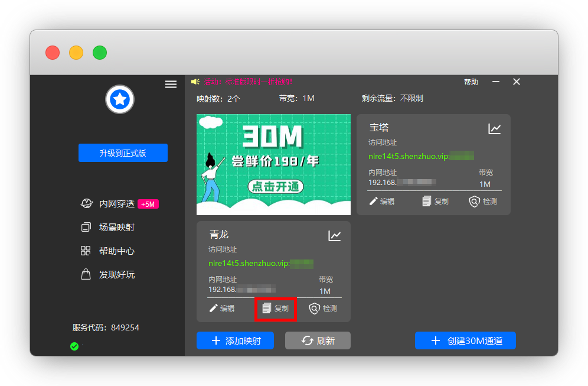Click the speaker announcement icon
Image resolution: width=588 pixels, height=386 pixels.
click(x=195, y=82)
